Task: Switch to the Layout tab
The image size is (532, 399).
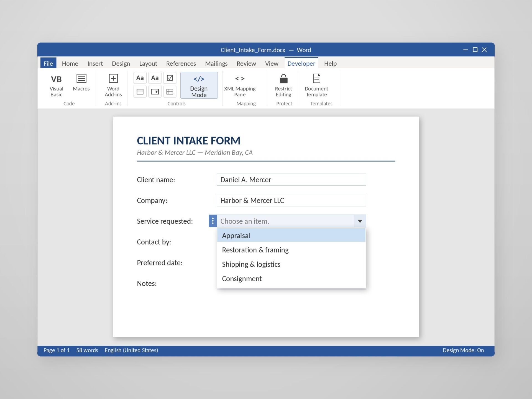Action: click(x=148, y=63)
